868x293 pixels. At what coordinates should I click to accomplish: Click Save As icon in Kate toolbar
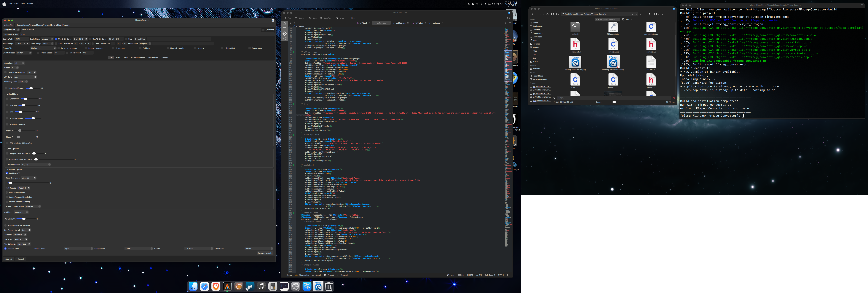321,18
